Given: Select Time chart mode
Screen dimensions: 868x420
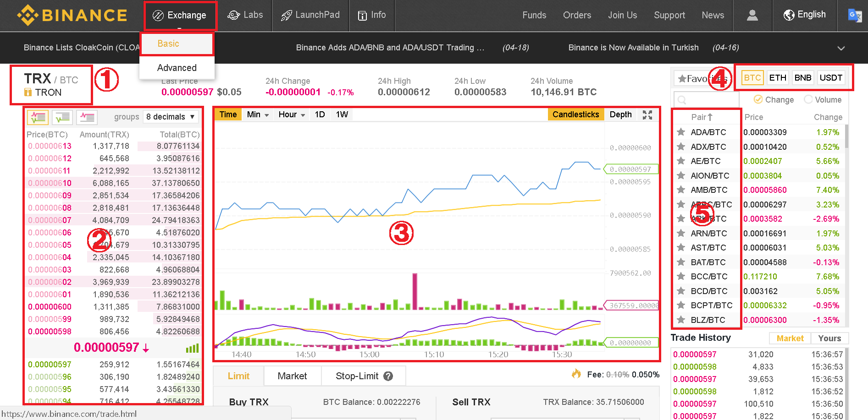Looking at the screenshot, I should coord(228,115).
